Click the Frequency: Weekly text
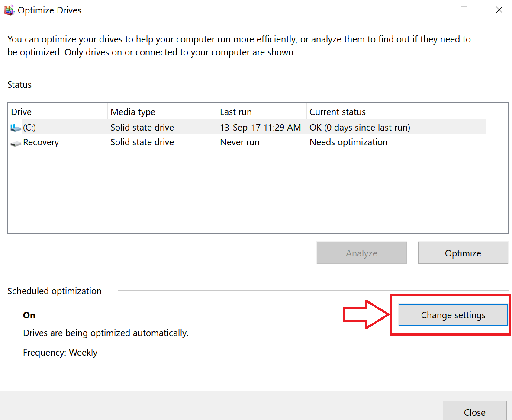This screenshot has height=420, width=512. 60,353
